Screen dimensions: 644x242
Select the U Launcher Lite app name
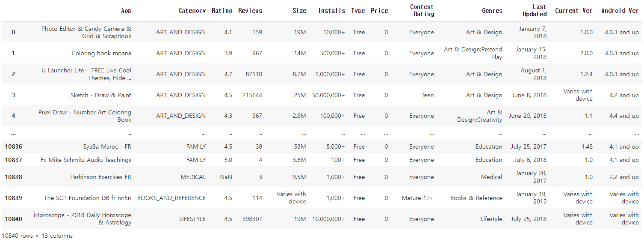coord(86,74)
